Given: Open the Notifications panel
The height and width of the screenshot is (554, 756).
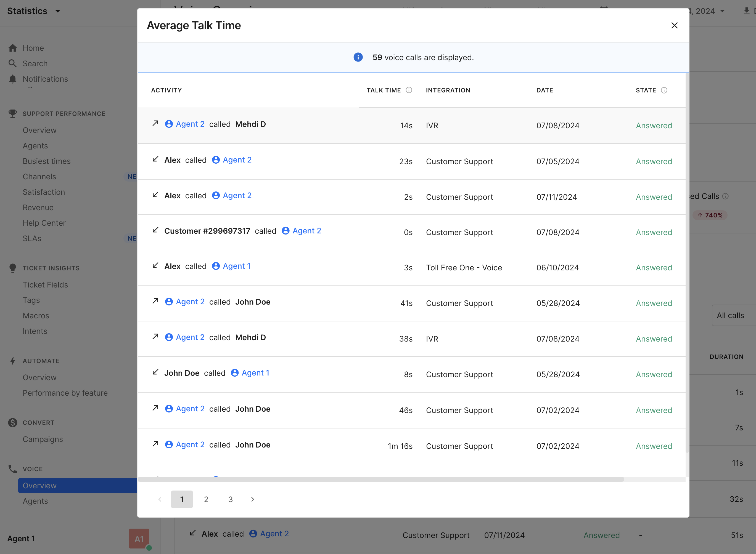Looking at the screenshot, I should [x=45, y=78].
